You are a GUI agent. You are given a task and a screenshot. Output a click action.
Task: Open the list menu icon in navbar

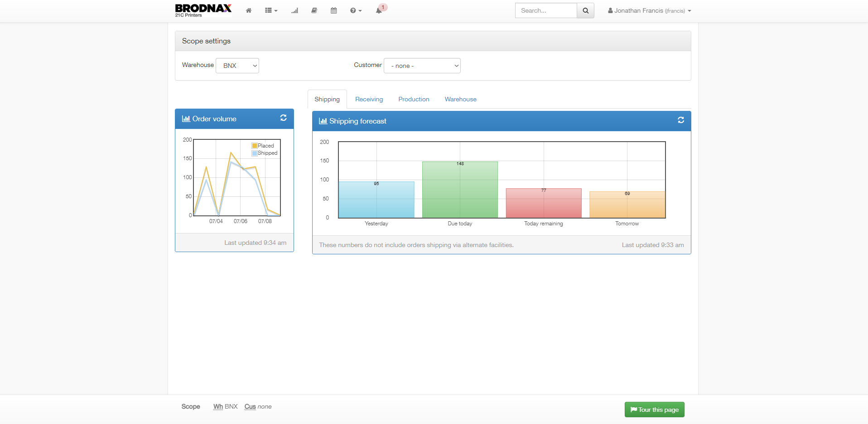point(271,10)
